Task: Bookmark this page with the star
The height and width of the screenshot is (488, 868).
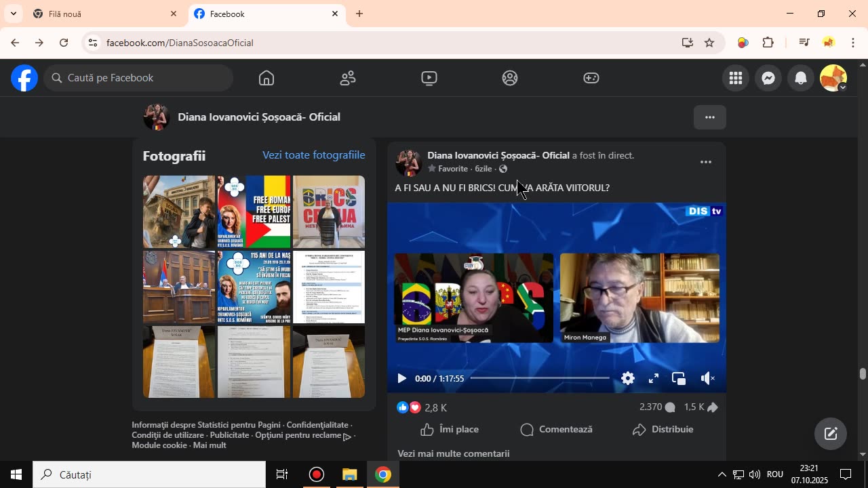Action: 709,43
